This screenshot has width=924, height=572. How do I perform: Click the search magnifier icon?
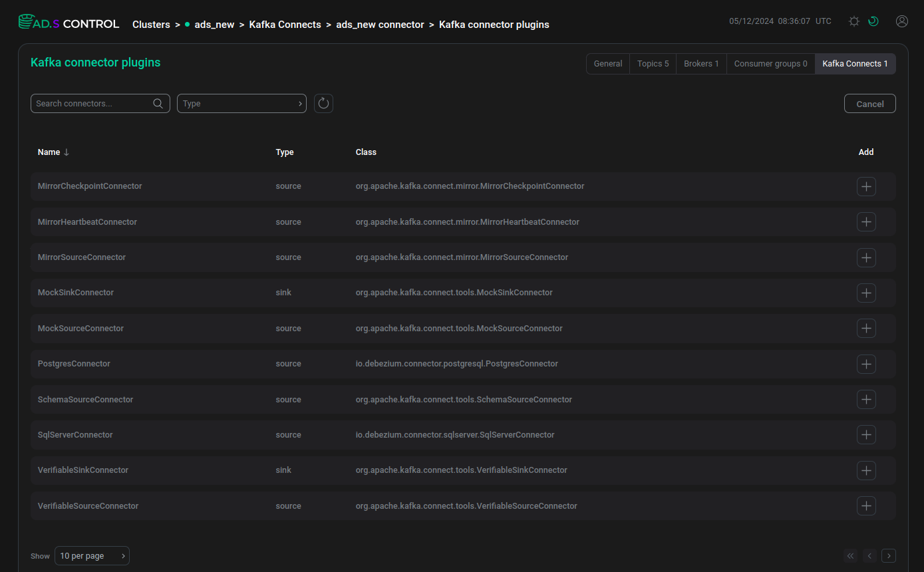click(x=158, y=103)
